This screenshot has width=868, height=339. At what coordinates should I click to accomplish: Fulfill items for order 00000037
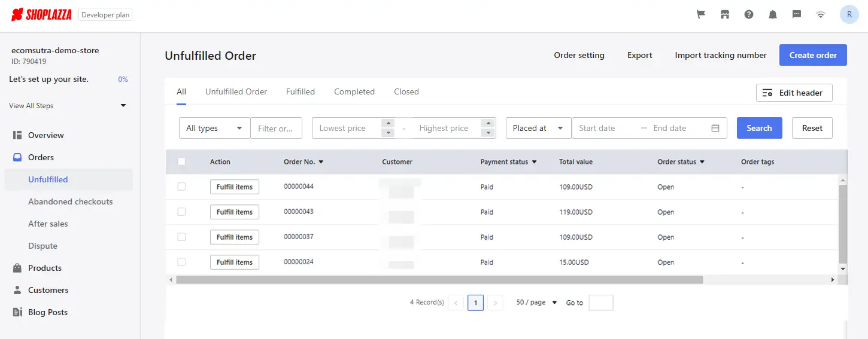[x=235, y=237]
